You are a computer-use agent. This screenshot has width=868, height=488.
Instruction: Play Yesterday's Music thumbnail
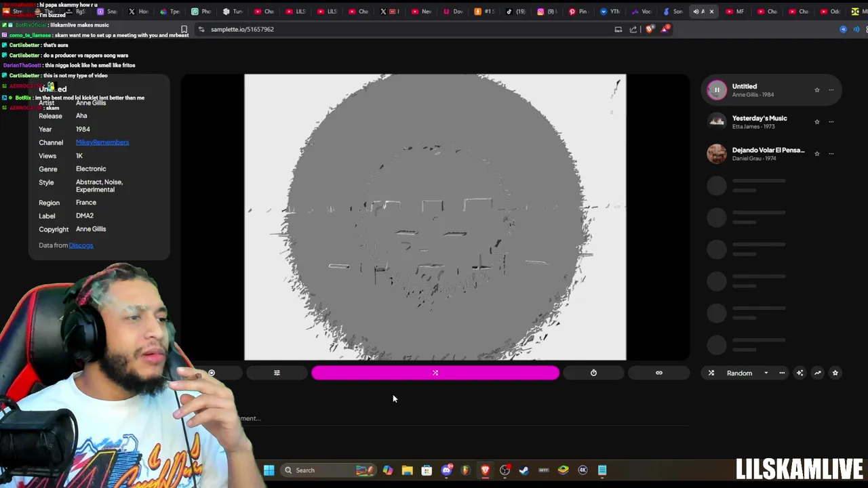pyautogui.click(x=717, y=121)
